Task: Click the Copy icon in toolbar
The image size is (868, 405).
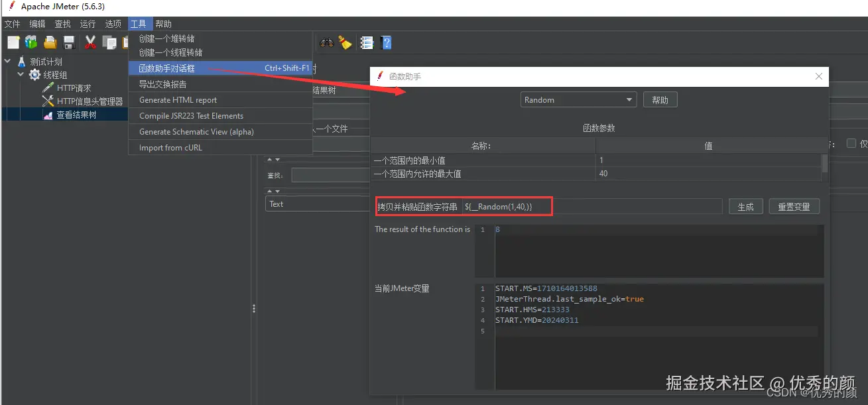Action: click(109, 42)
